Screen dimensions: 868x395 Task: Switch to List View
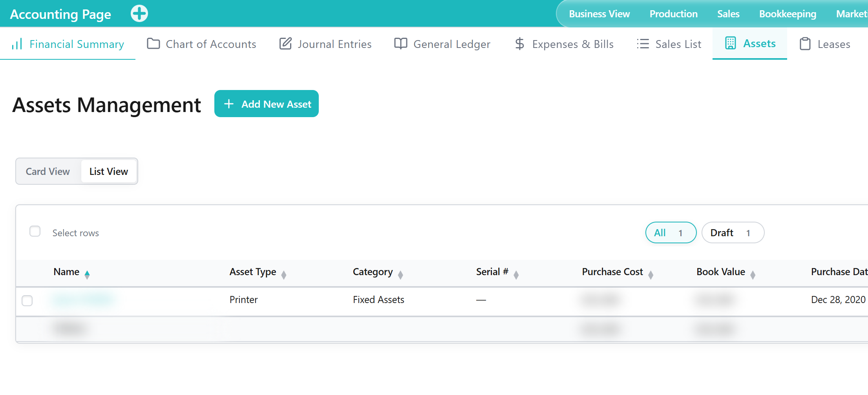tap(109, 171)
